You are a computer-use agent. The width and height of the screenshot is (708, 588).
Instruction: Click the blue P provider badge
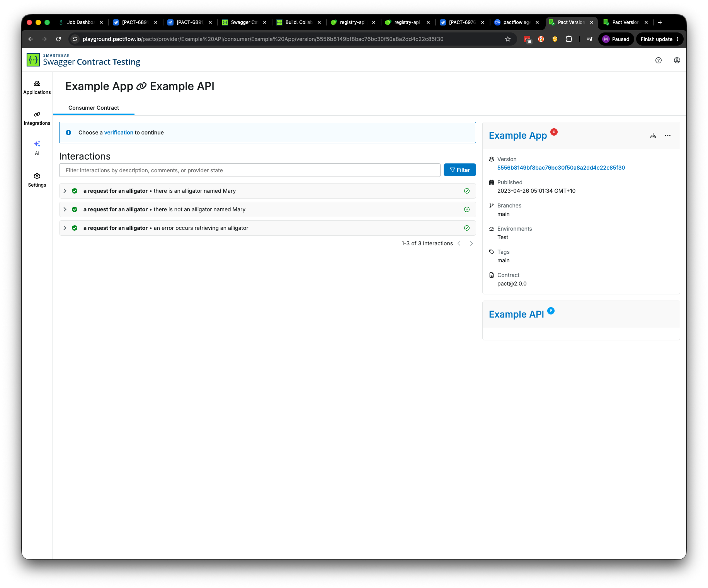(551, 311)
